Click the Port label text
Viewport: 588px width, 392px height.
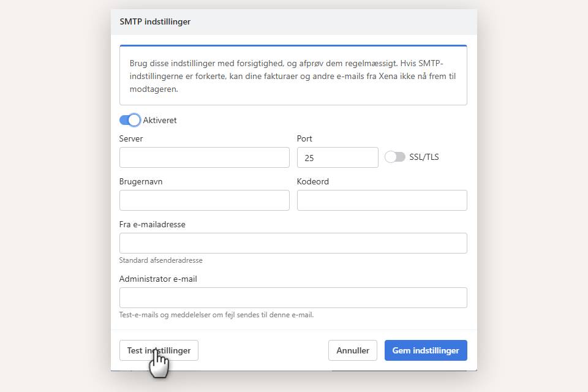(304, 138)
